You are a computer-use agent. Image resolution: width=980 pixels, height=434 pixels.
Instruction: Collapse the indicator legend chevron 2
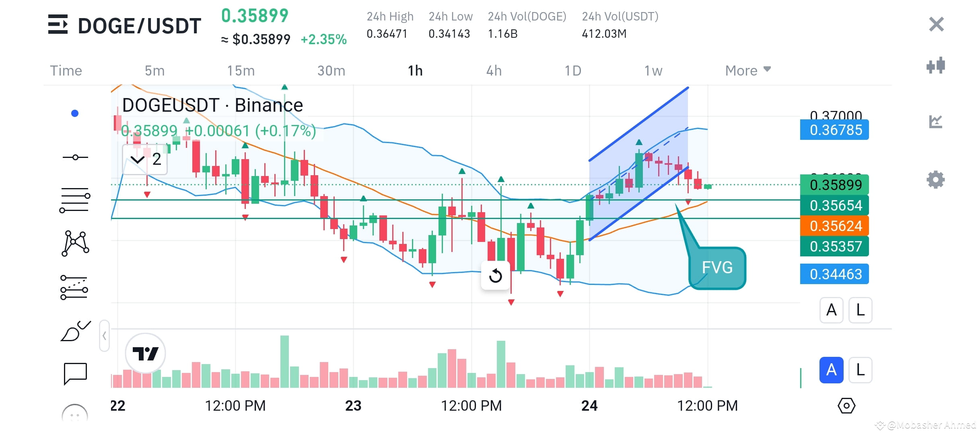pos(145,160)
